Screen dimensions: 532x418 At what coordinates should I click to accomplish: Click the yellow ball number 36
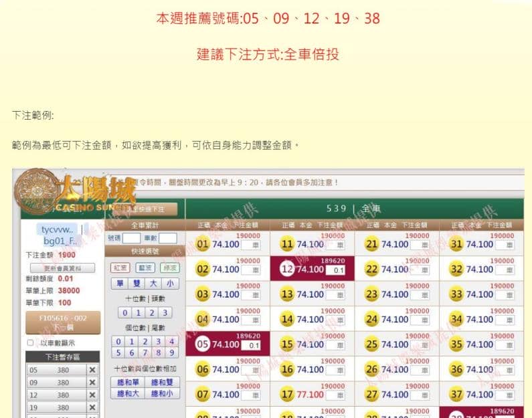456,370
